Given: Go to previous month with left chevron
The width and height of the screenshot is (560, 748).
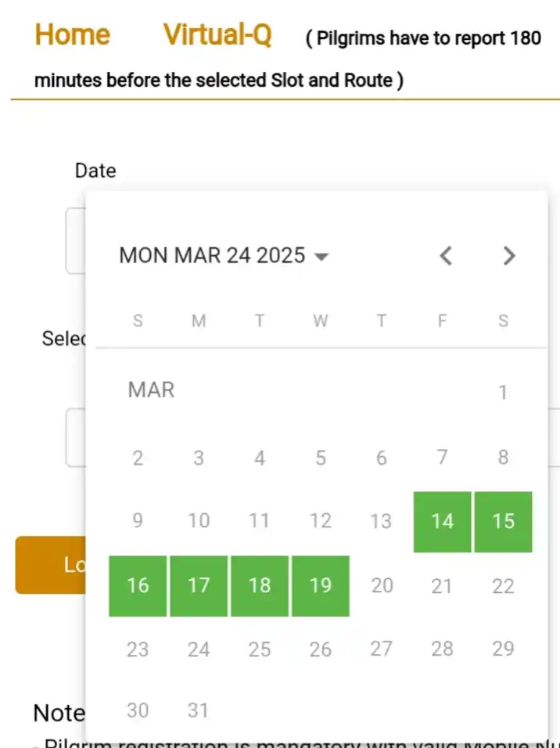Looking at the screenshot, I should point(446,256).
